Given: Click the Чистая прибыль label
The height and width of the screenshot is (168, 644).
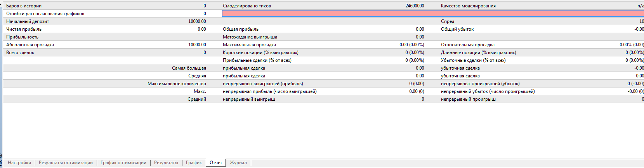Looking at the screenshot, I should pyautogui.click(x=24, y=29).
